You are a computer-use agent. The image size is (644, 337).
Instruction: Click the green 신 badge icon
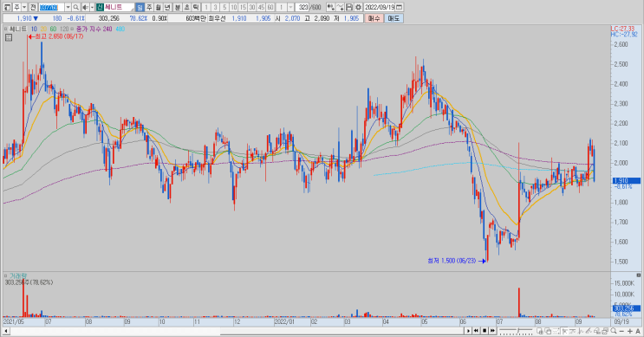100,8
